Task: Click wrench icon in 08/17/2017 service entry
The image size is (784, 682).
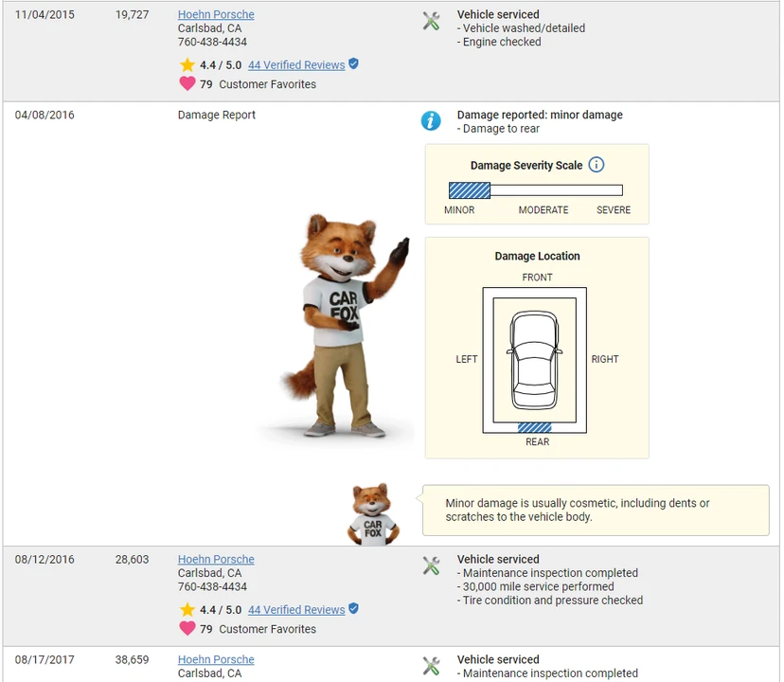Action: coord(431,666)
